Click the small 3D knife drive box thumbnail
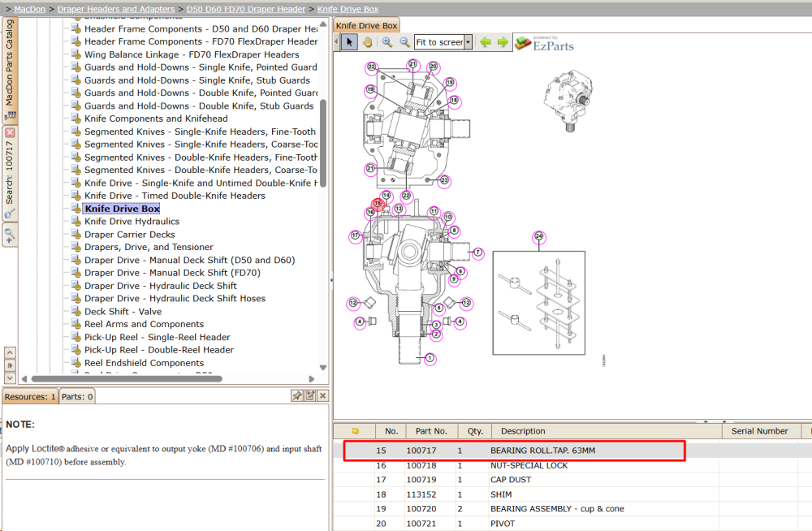 pyautogui.click(x=568, y=101)
